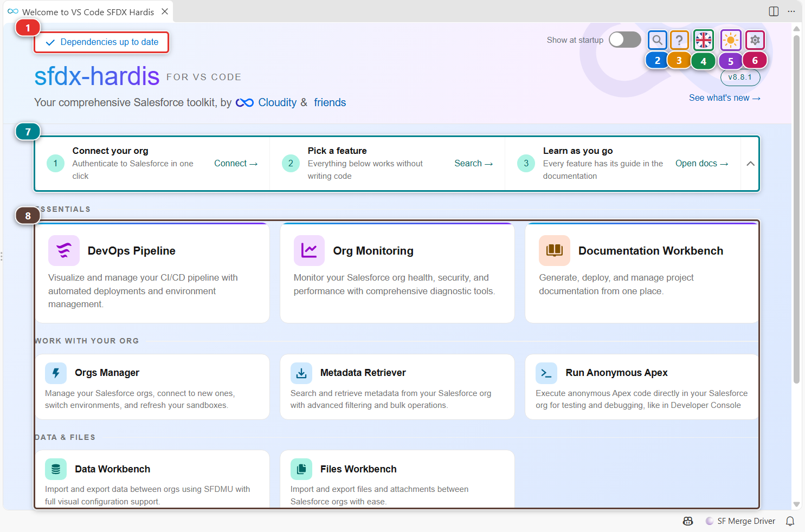Click the WORK WITH YOUR ORG section label
Screen dimensions: 805x532
(87, 341)
